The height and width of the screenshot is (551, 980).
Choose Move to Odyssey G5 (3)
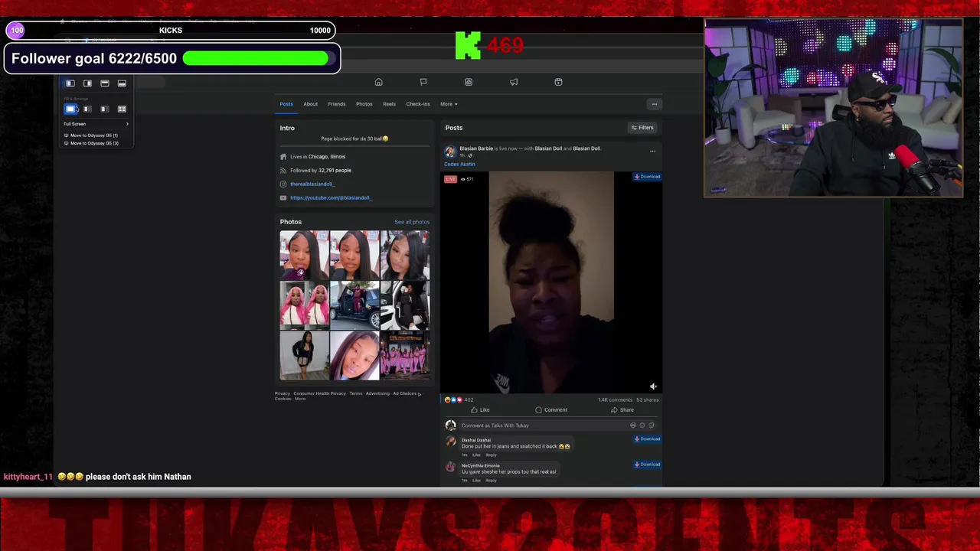point(91,143)
